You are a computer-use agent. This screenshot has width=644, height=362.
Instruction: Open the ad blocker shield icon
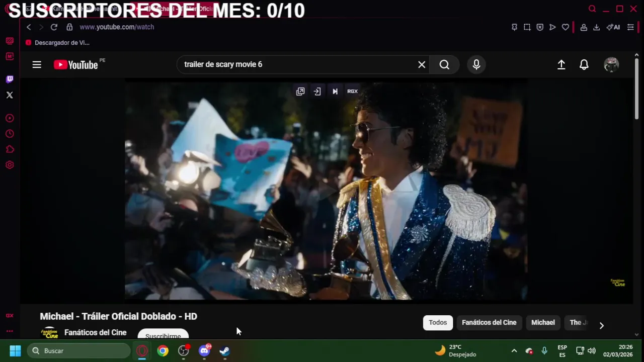pyautogui.click(x=540, y=27)
